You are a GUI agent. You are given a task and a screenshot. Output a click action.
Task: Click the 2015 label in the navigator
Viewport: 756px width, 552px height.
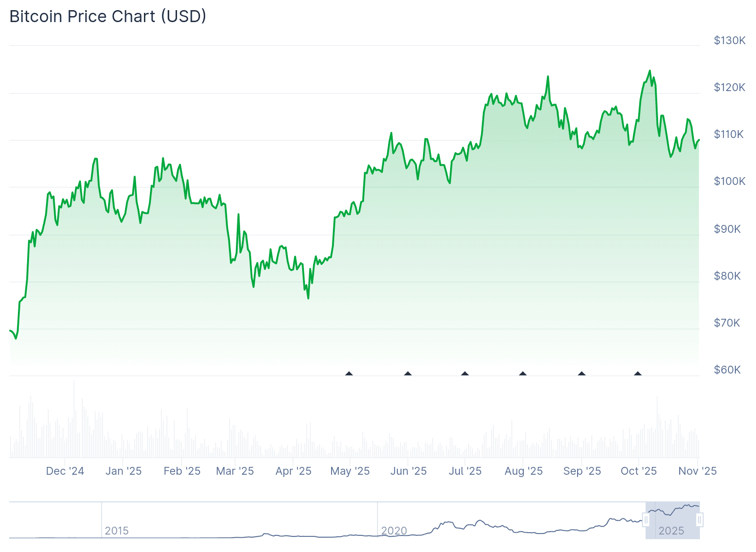tap(117, 531)
